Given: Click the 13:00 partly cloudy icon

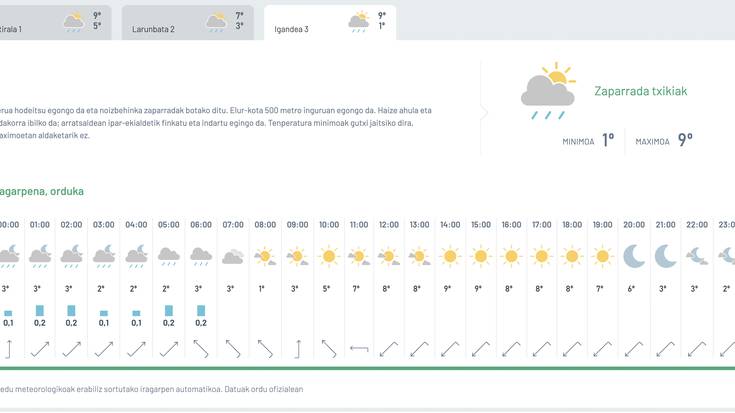Looking at the screenshot, I should click(x=419, y=256).
